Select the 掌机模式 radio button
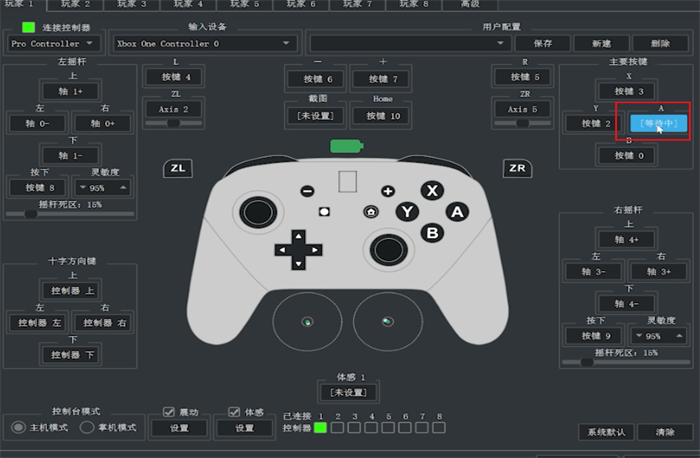This screenshot has width=700, height=458. click(87, 428)
